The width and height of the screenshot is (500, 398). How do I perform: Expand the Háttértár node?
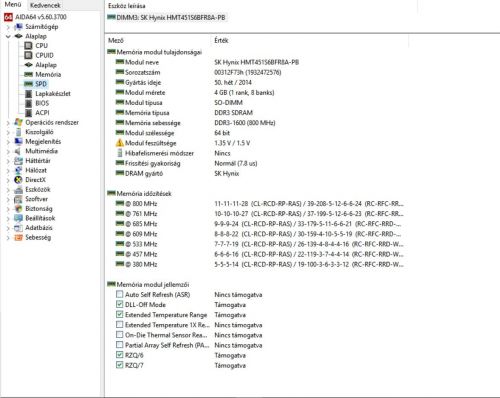[8, 161]
